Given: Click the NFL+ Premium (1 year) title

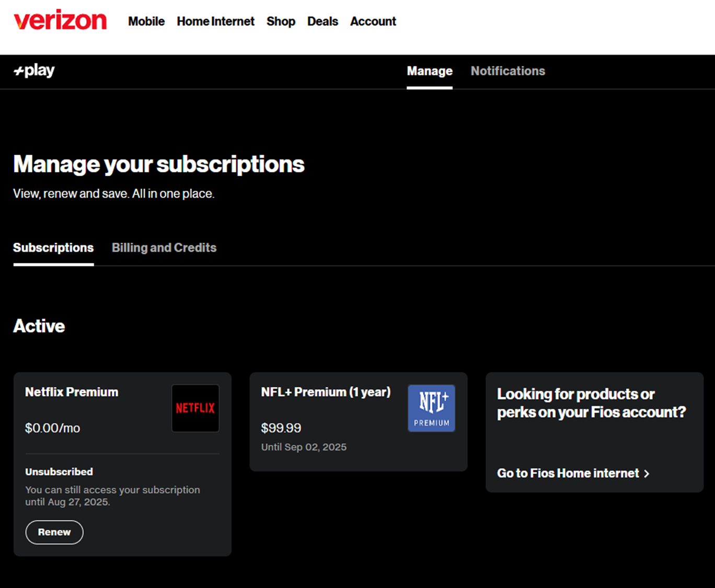Looking at the screenshot, I should (x=326, y=392).
